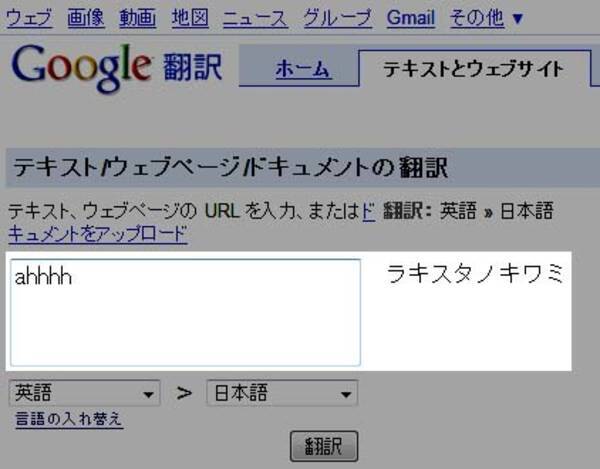
Task: Click the 翻訳 translate button
Action: (324, 446)
